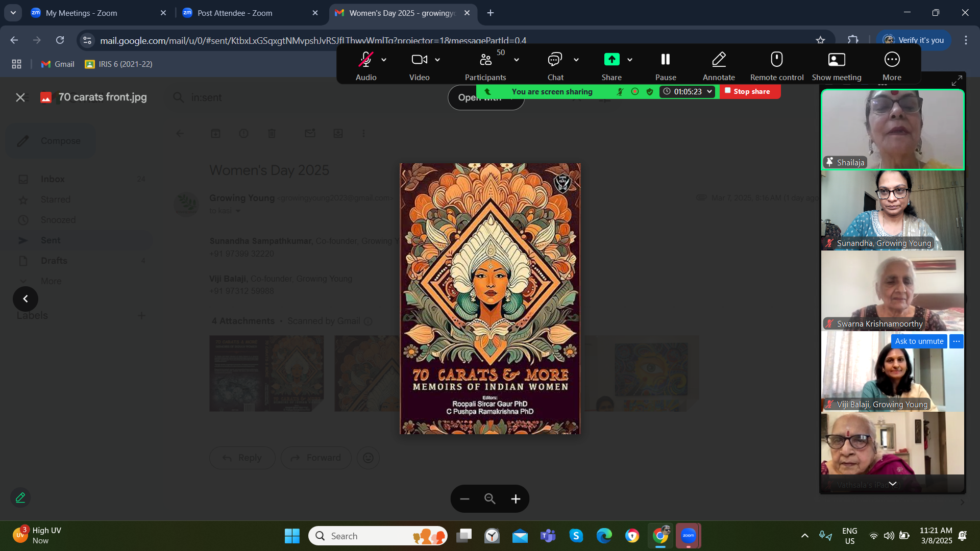Click Ask to unmute on Viji Balaji

click(x=919, y=341)
